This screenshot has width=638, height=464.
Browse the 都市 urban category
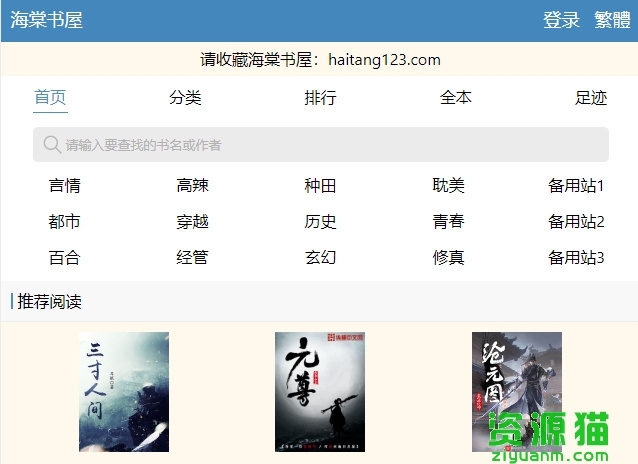tap(65, 222)
